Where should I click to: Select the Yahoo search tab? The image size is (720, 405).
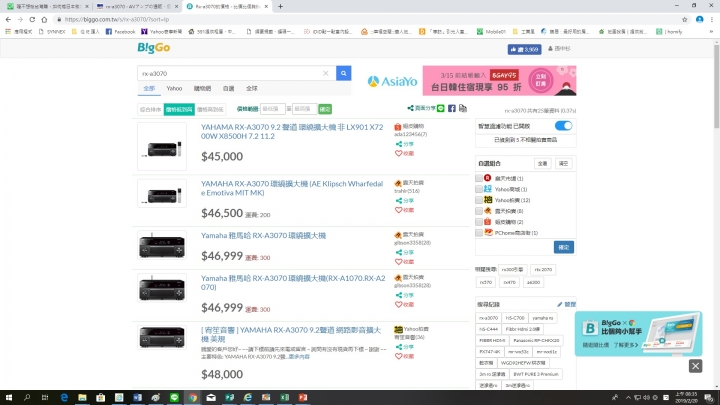[x=174, y=88]
